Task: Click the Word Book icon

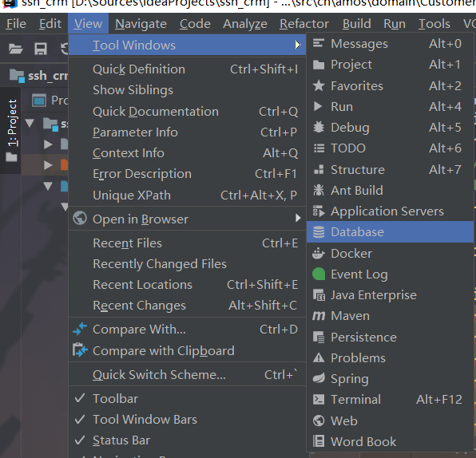Action: pos(319,441)
